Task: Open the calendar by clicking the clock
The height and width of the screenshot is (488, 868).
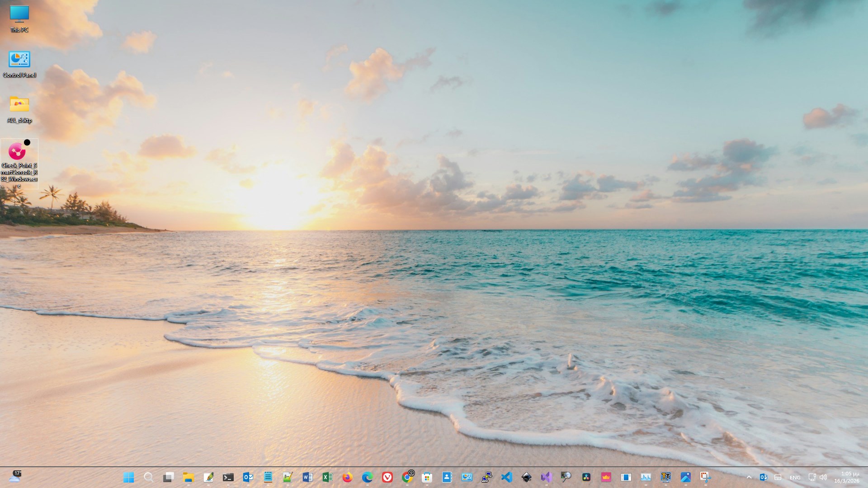Action: click(847, 477)
